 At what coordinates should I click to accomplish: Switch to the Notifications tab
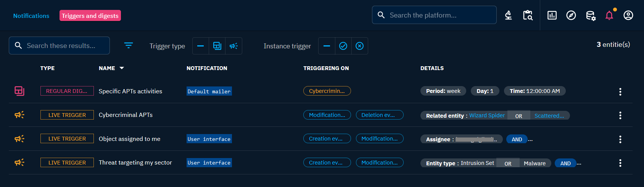[x=31, y=16]
